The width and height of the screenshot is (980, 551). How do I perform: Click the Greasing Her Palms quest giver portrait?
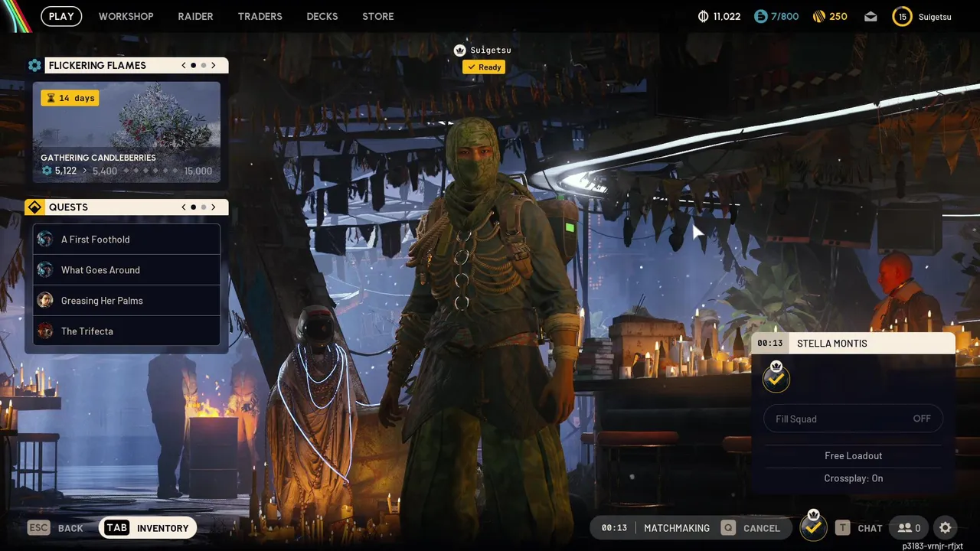click(45, 301)
